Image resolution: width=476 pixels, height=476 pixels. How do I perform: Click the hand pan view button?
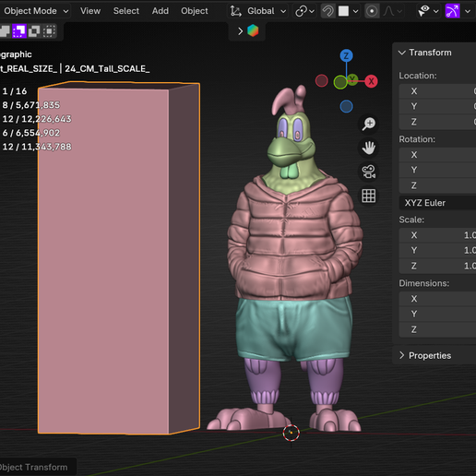[368, 148]
